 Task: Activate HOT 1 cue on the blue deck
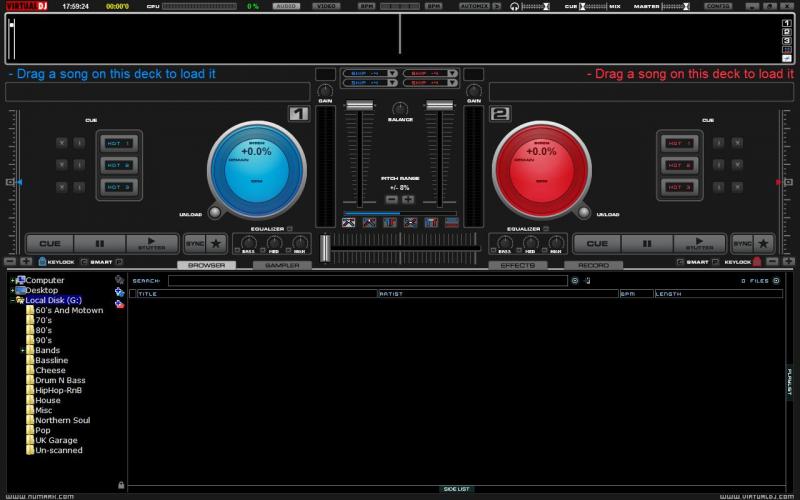click(119, 143)
